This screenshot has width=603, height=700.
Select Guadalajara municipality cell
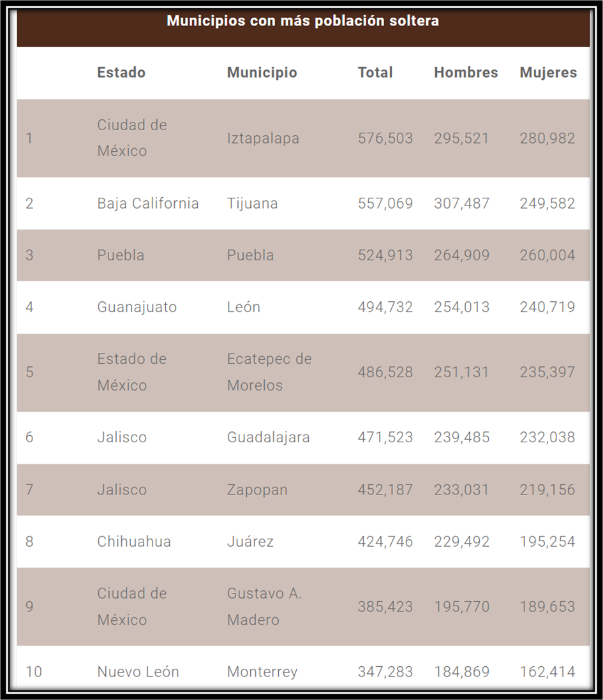[268, 437]
